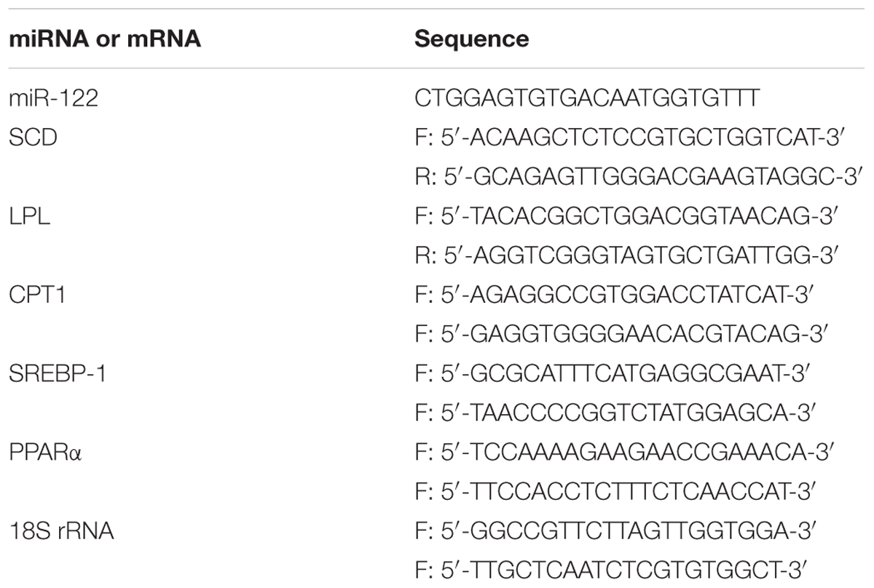Click the CPT1 primer AGAGGCCGTGGACCTATCAT
The image size is (874, 588).
tap(613, 295)
